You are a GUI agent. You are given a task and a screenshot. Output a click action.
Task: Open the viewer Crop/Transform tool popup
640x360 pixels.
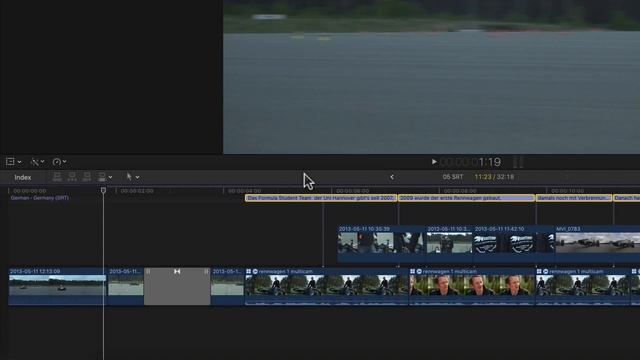[x=13, y=162]
